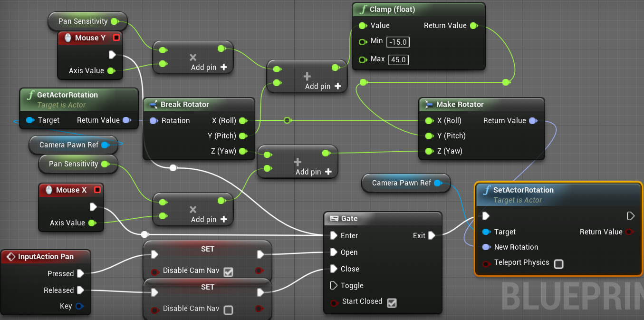Image resolution: width=644 pixels, height=320 pixels.
Task: Click the Clamp (float) function icon
Action: tap(362, 10)
